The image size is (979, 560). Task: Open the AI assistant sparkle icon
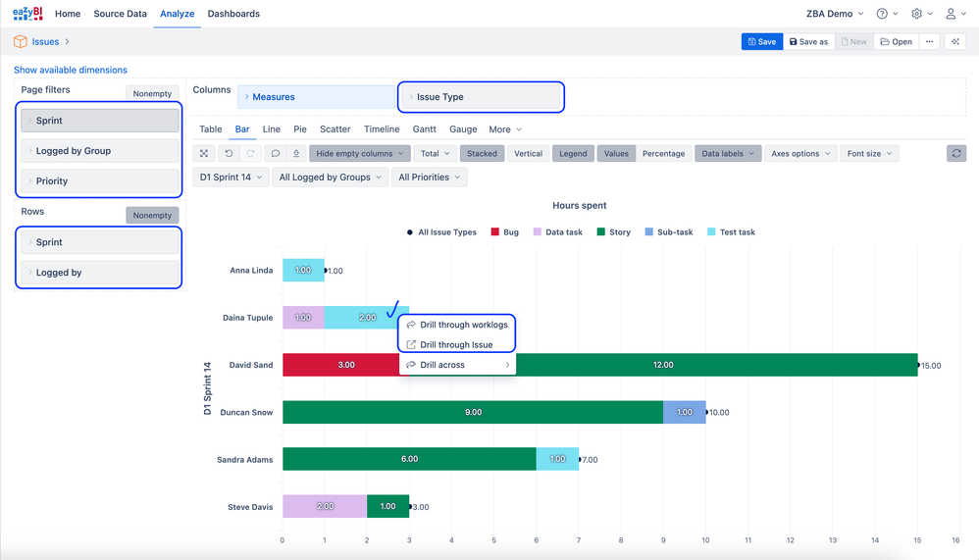point(955,42)
